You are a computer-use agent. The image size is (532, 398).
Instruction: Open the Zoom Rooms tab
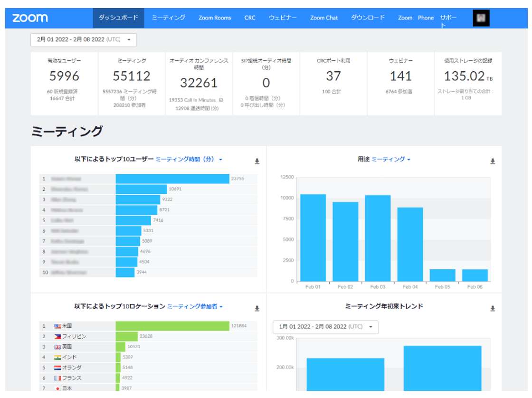point(215,18)
